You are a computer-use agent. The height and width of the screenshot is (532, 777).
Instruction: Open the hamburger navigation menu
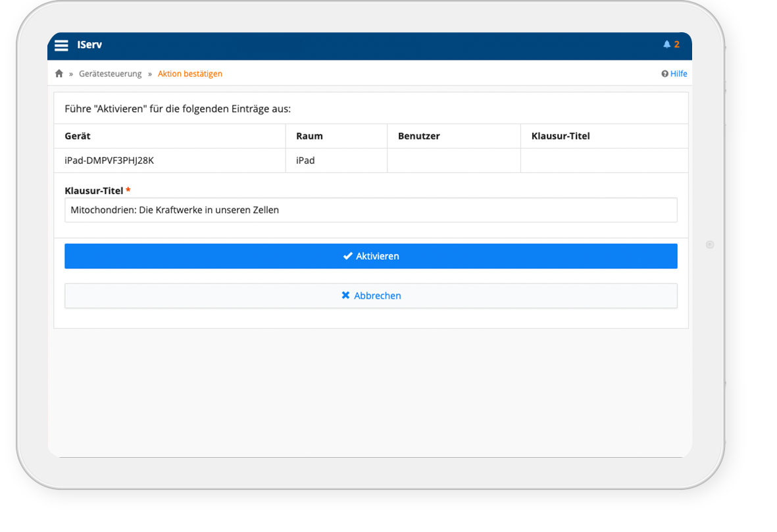(61, 45)
